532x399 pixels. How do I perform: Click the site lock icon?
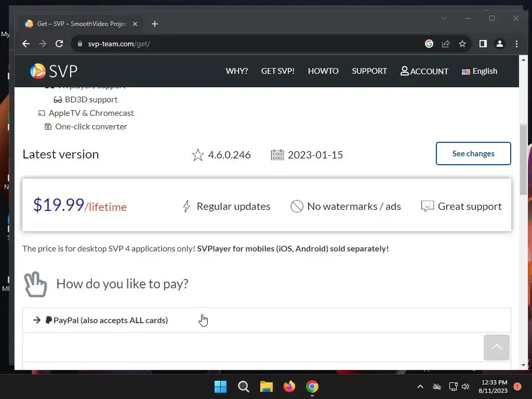80,44
